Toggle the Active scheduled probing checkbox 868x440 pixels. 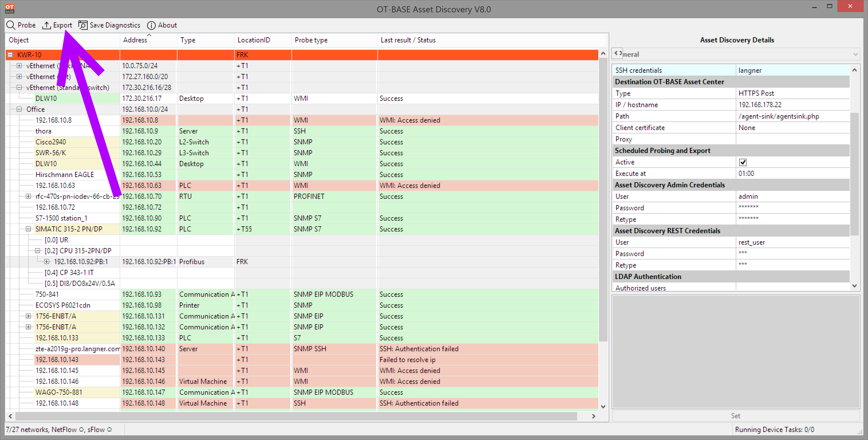(x=743, y=162)
